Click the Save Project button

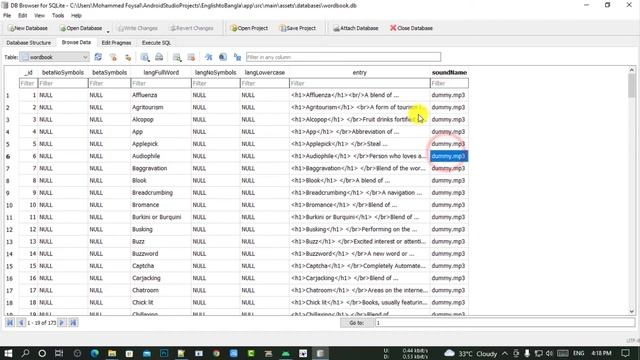point(298,28)
